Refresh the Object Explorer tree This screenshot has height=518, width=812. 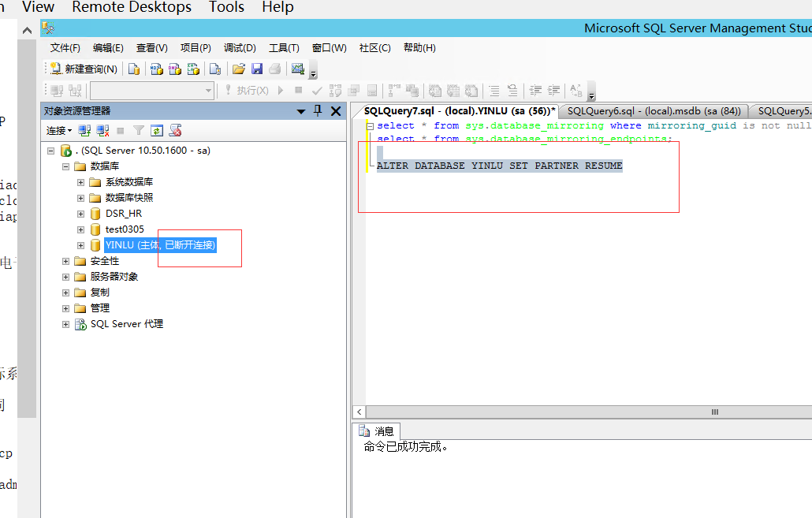[157, 130]
